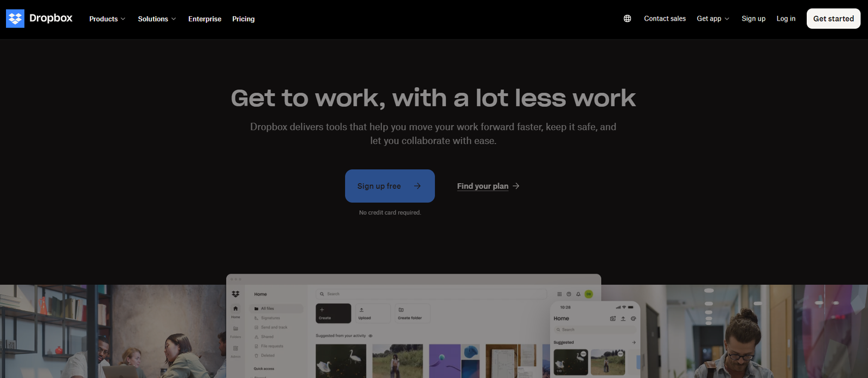This screenshot has width=868, height=378.
Task: Click the white Get started button
Action: [x=833, y=18]
